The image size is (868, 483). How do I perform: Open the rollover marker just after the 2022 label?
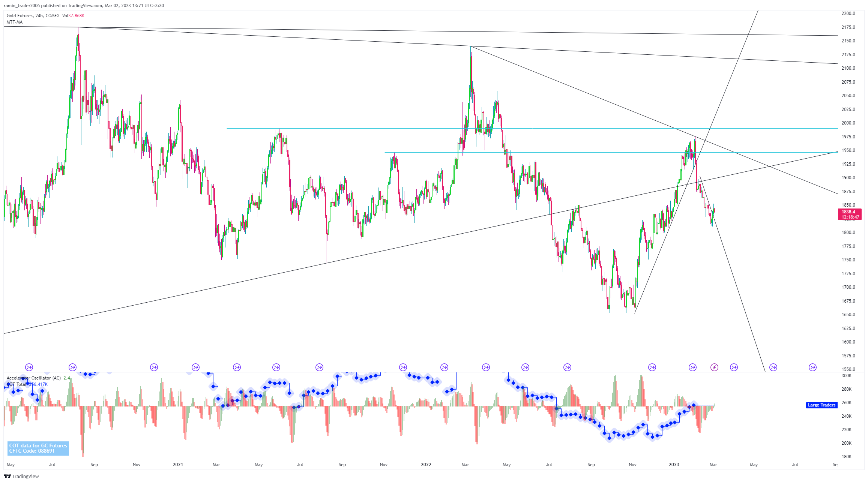[444, 367]
